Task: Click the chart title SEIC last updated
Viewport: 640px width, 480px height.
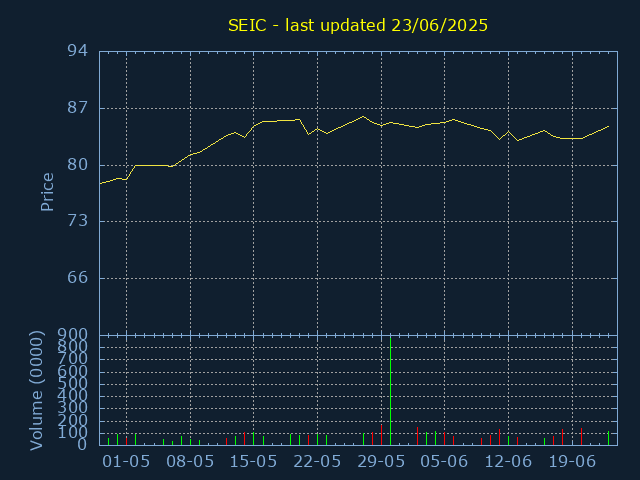Action: click(x=358, y=25)
